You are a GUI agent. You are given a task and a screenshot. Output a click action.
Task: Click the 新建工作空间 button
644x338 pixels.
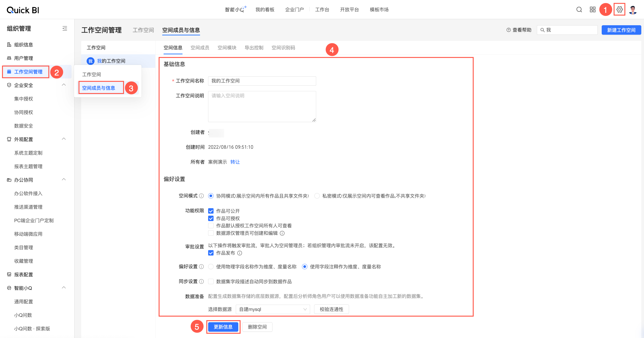[x=621, y=30]
